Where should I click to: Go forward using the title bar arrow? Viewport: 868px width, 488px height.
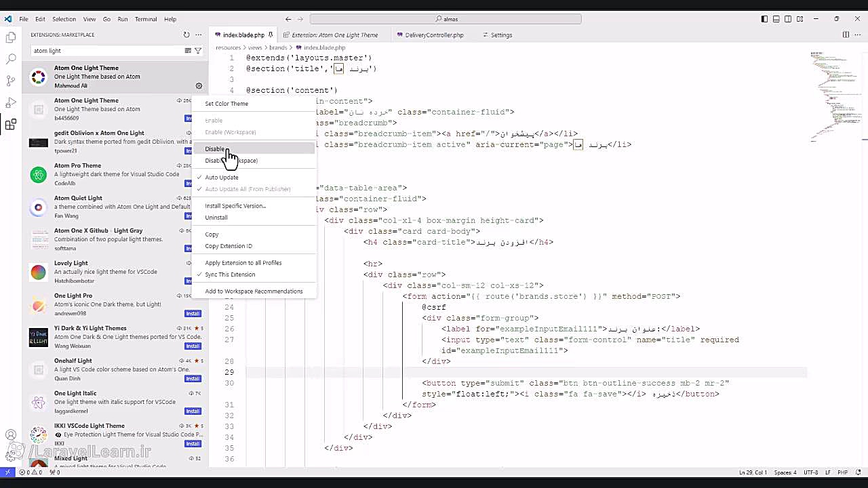pyautogui.click(x=300, y=19)
